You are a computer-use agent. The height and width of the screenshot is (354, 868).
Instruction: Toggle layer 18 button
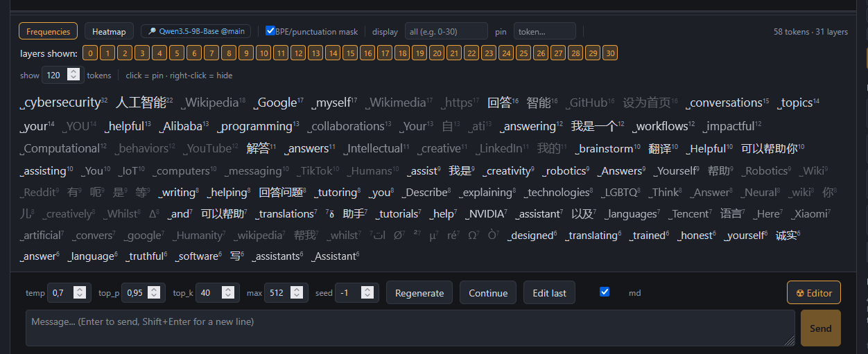pos(402,53)
